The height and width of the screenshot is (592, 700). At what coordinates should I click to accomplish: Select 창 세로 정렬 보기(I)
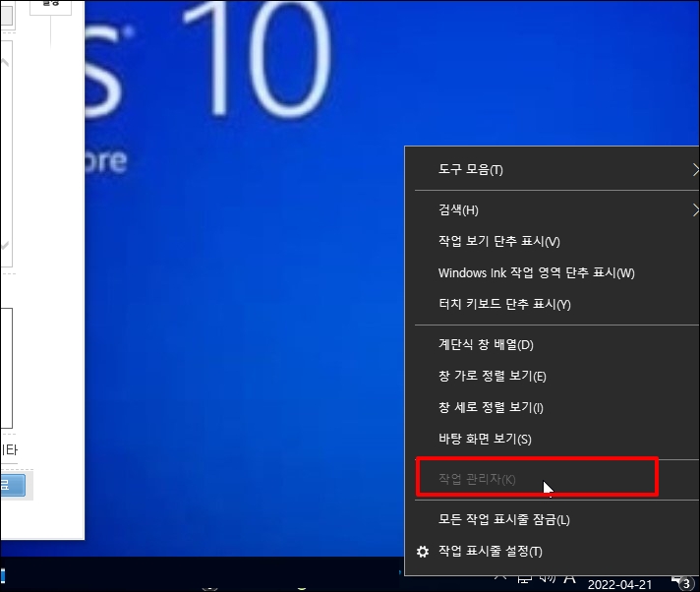click(552, 407)
